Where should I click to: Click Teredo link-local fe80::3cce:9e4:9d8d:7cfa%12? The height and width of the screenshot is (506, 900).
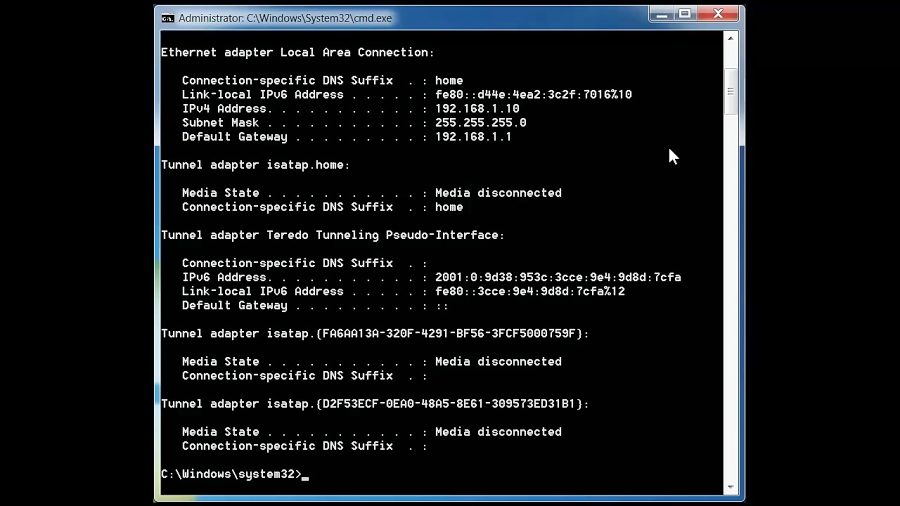[x=530, y=291]
